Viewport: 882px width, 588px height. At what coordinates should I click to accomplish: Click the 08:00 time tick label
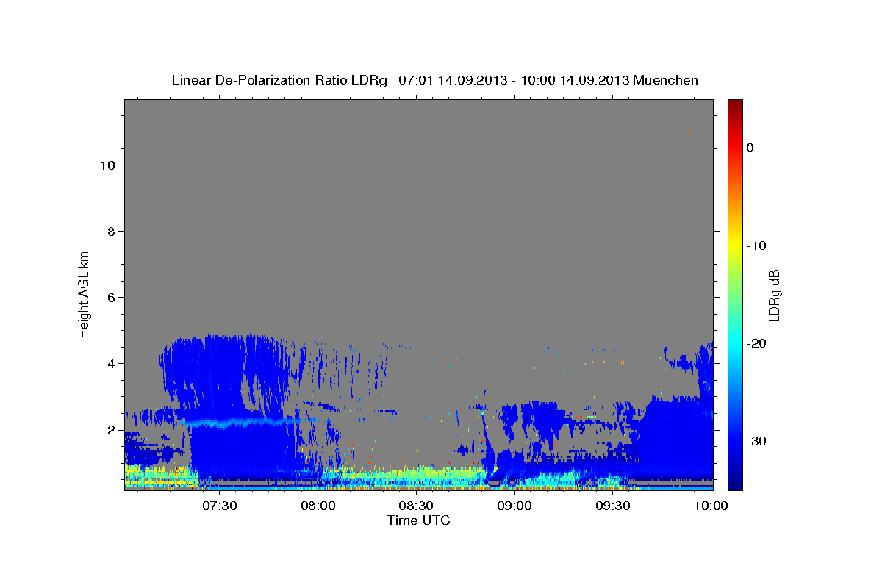click(318, 506)
